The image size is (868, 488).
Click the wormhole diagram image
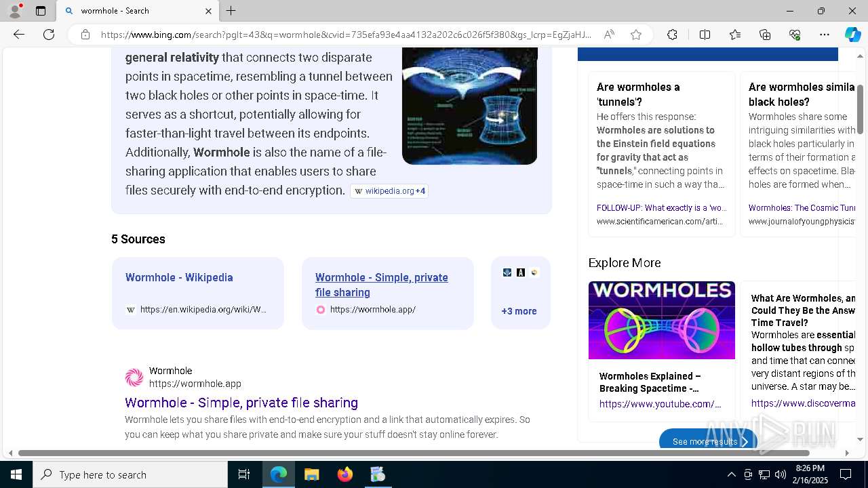[469, 106]
